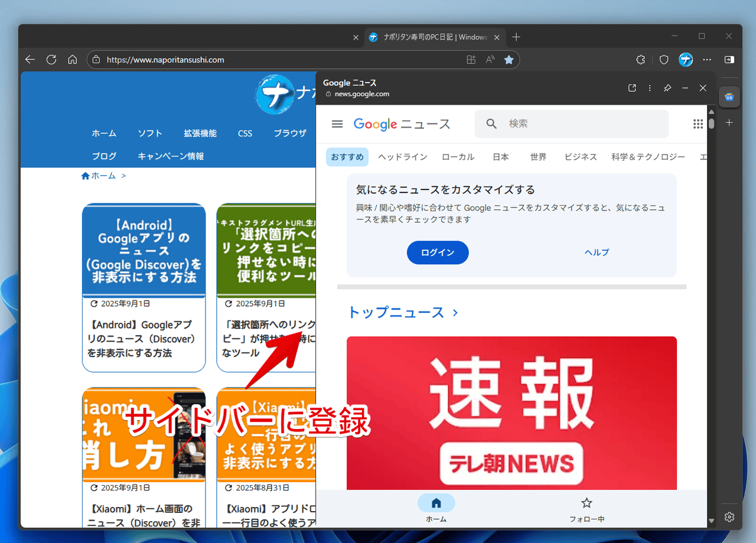
Task: Open Google News panel more options dots
Action: [650, 88]
